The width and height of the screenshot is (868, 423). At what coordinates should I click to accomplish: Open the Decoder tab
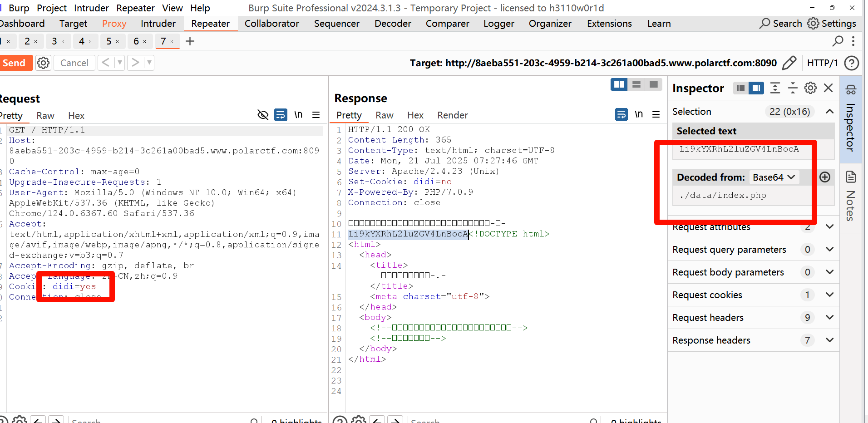point(393,24)
